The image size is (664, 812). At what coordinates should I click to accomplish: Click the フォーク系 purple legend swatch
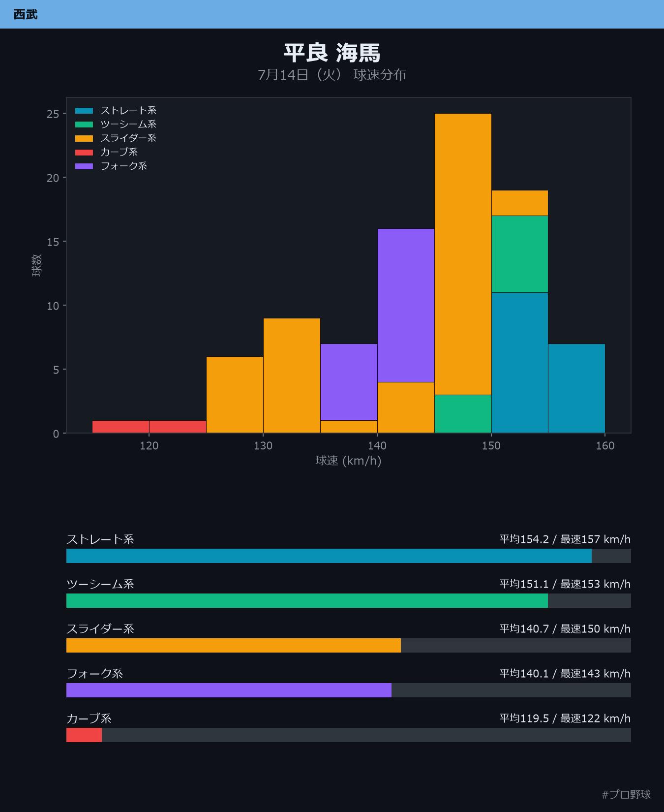tap(84, 166)
